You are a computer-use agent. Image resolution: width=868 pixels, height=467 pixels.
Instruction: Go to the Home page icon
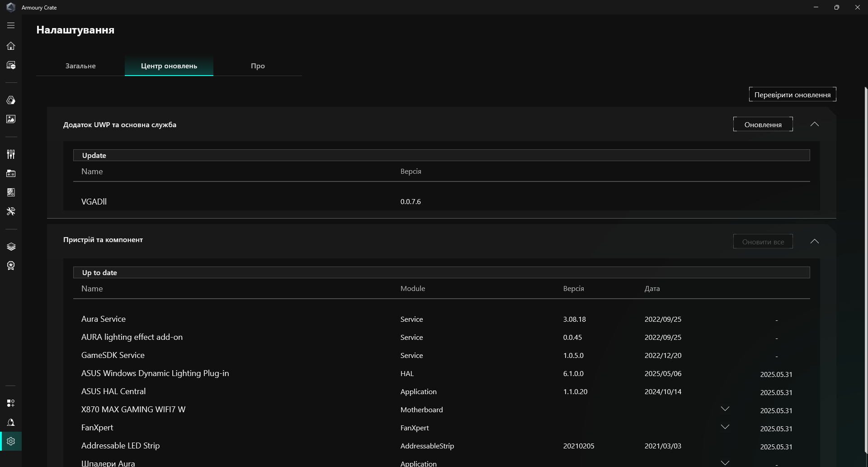[11, 46]
